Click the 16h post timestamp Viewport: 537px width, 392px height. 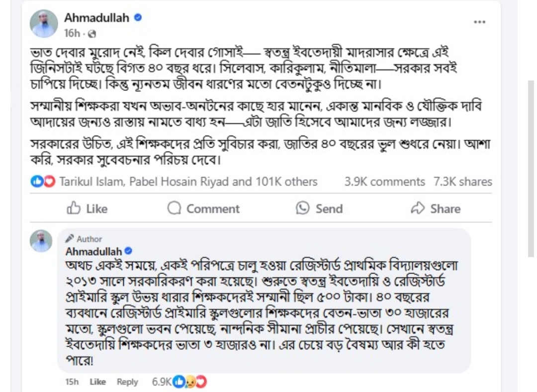[x=72, y=34]
